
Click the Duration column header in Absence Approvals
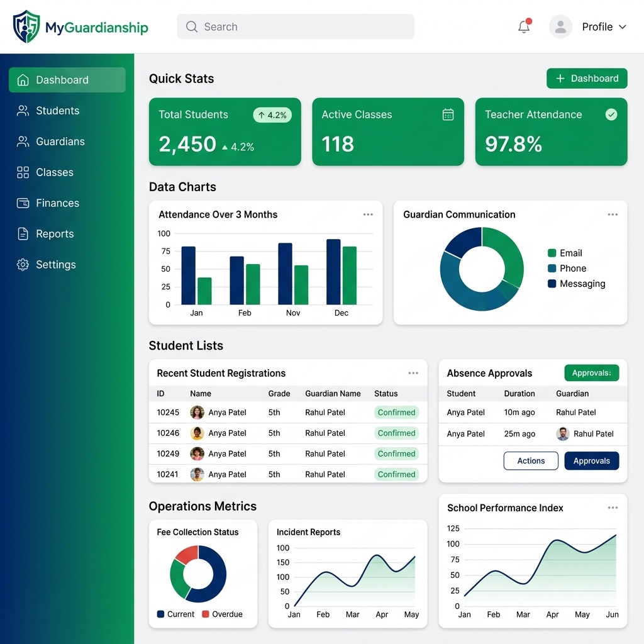point(519,394)
